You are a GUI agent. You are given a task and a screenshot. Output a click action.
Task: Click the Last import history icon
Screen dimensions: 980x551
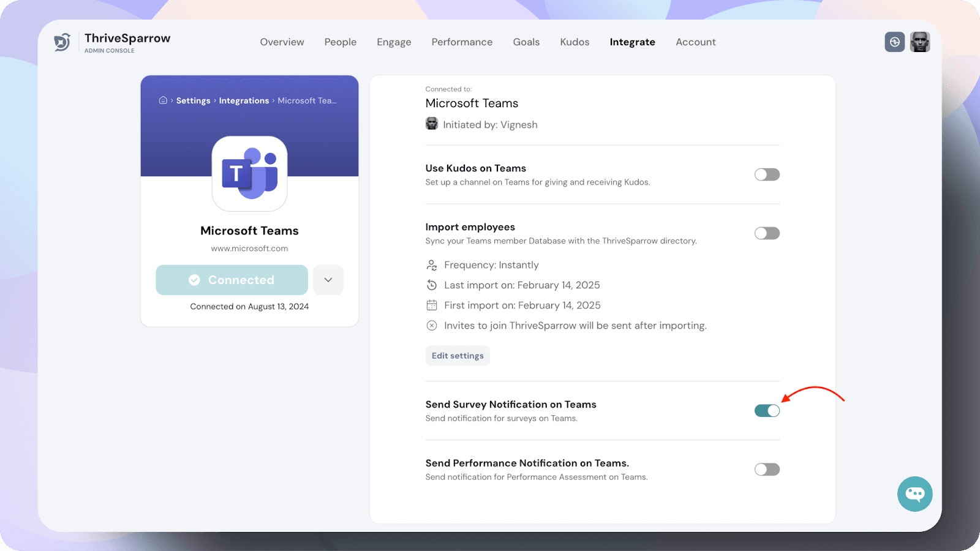(432, 285)
